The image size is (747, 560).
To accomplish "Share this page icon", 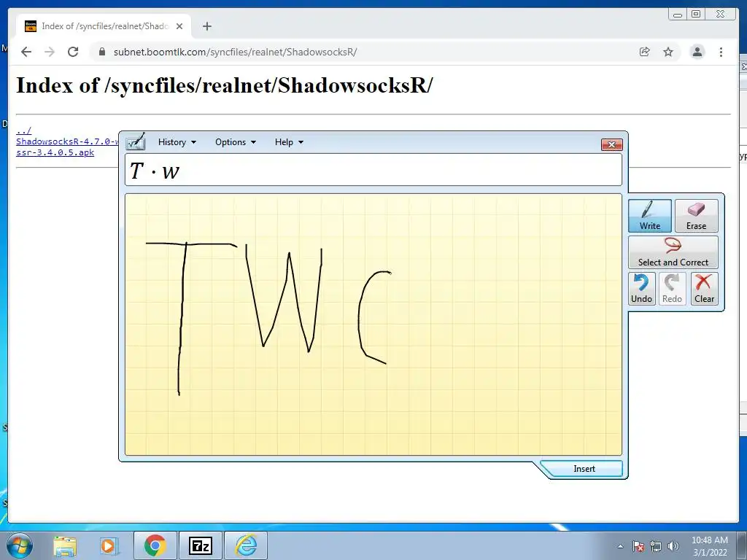I will pyautogui.click(x=645, y=52).
